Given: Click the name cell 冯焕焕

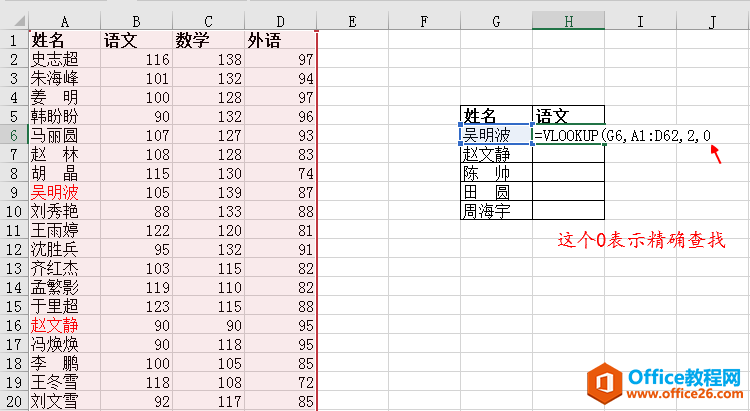Looking at the screenshot, I should point(65,344).
